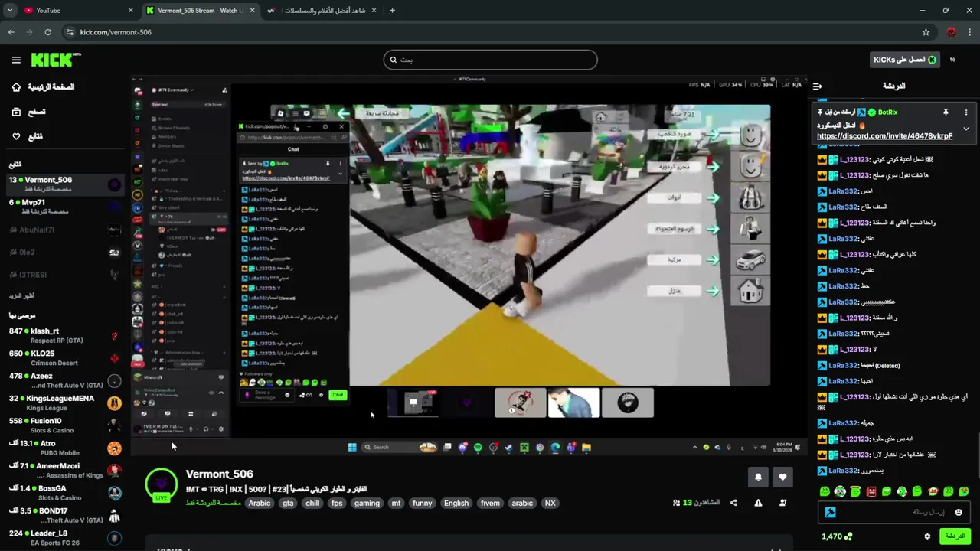Select the fps tag
The height and width of the screenshot is (551, 980).
point(337,503)
